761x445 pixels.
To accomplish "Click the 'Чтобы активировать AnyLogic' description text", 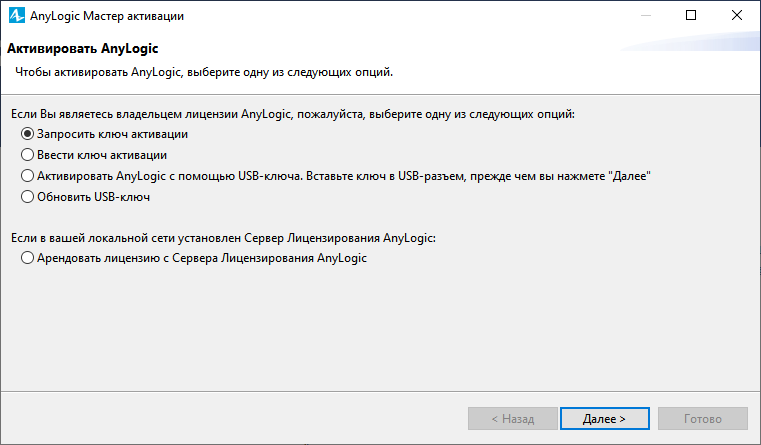I will point(204,72).
